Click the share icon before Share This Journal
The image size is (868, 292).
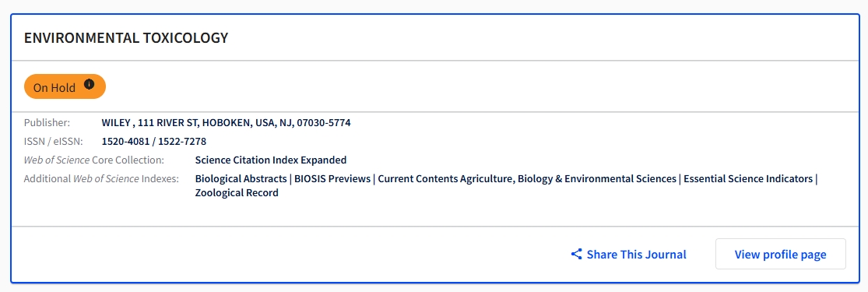[576, 255]
